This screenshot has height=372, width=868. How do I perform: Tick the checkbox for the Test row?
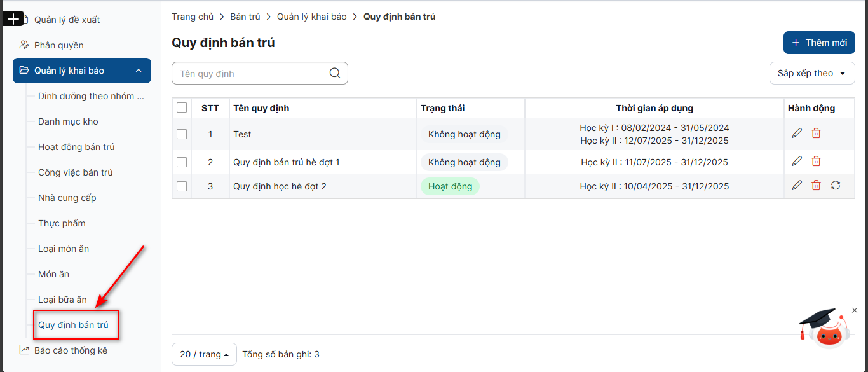[182, 134]
